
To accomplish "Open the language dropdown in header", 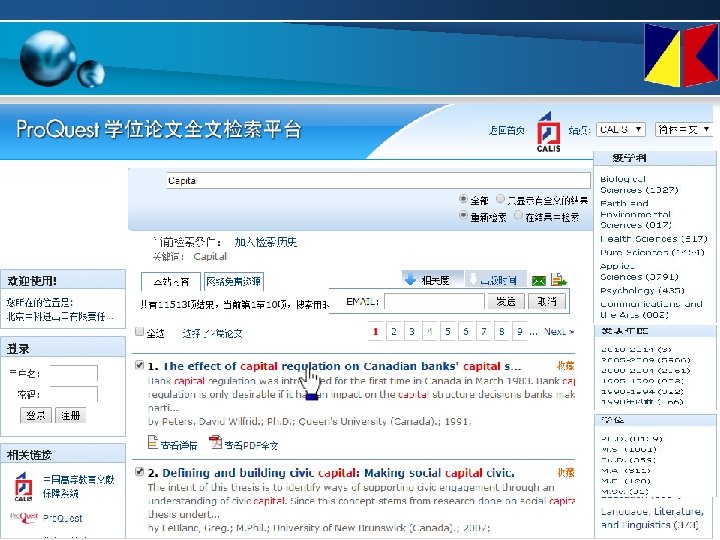I will click(x=684, y=129).
